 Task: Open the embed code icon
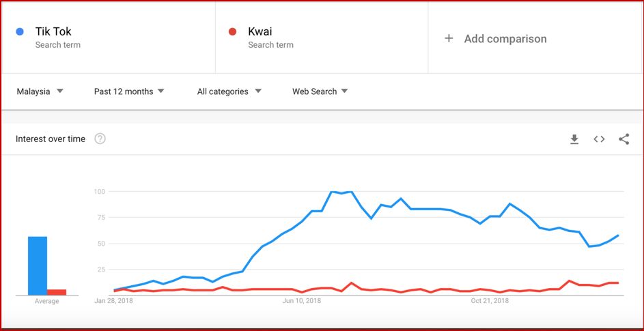tap(599, 139)
